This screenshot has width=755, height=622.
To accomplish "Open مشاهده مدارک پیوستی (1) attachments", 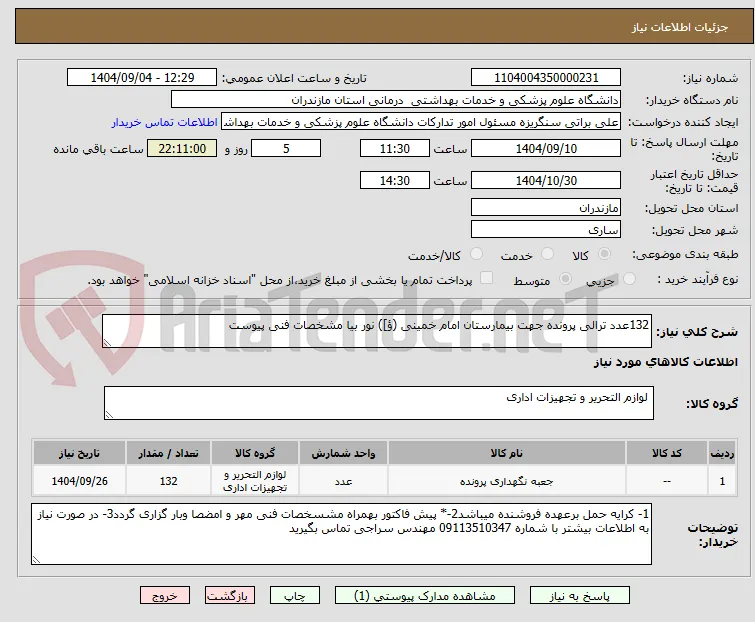I will tap(425, 596).
